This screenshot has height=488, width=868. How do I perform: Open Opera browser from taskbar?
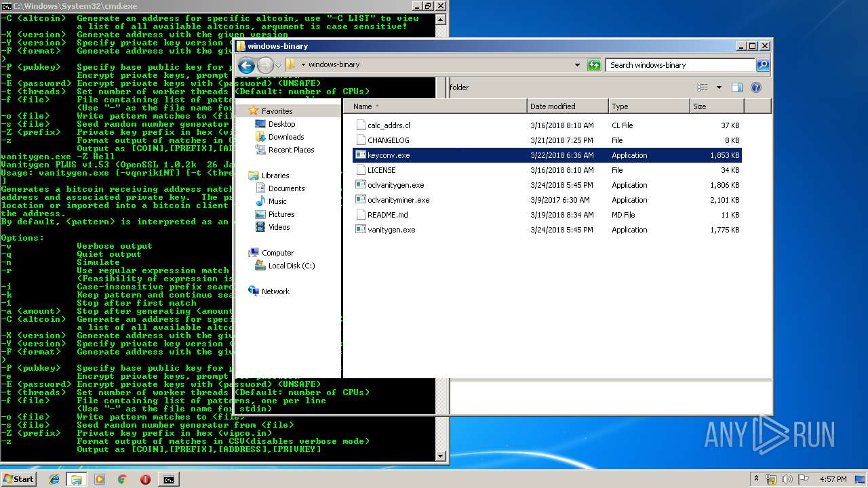(x=145, y=479)
